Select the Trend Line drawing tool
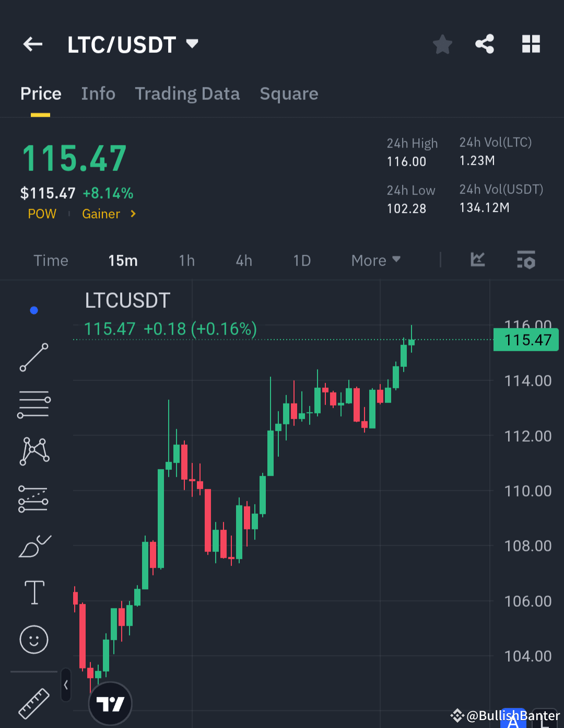564x728 pixels. [x=33, y=358]
